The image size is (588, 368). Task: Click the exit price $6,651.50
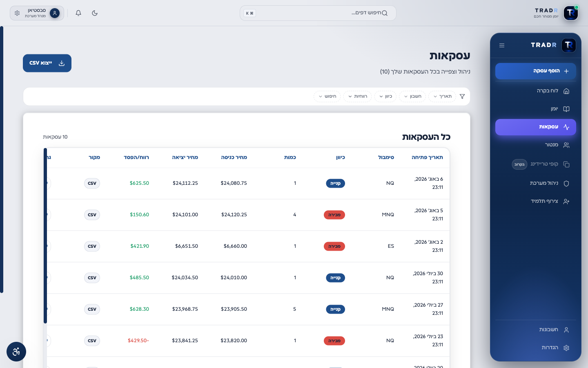click(x=187, y=246)
